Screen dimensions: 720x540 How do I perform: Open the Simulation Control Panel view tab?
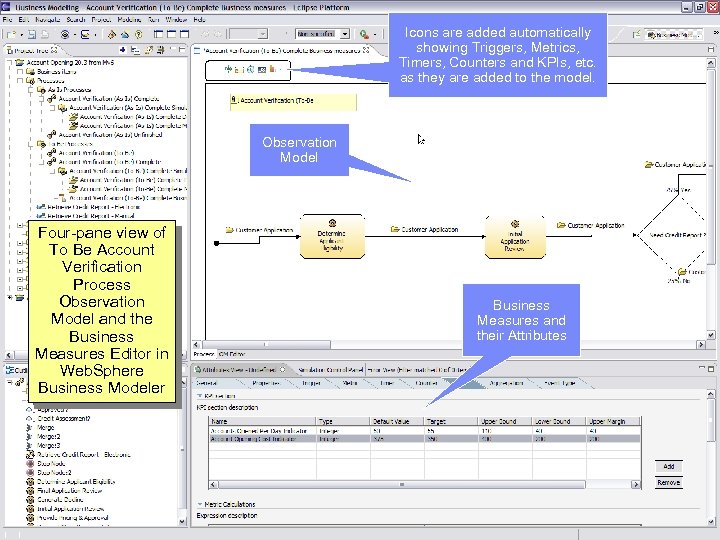point(331,370)
